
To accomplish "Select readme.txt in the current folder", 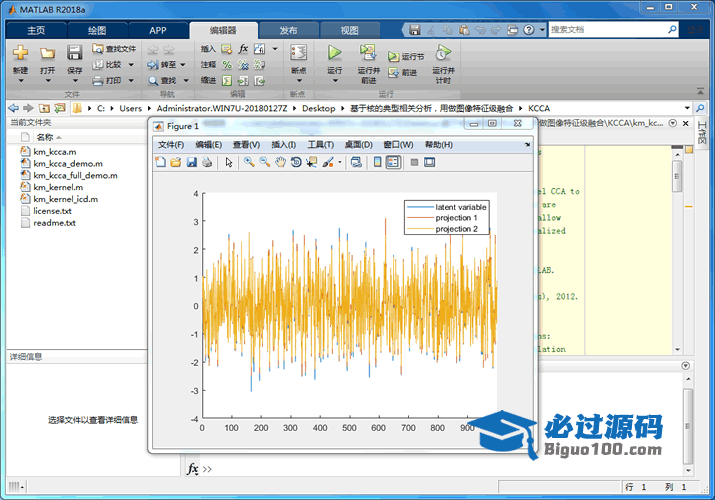I will click(x=54, y=223).
